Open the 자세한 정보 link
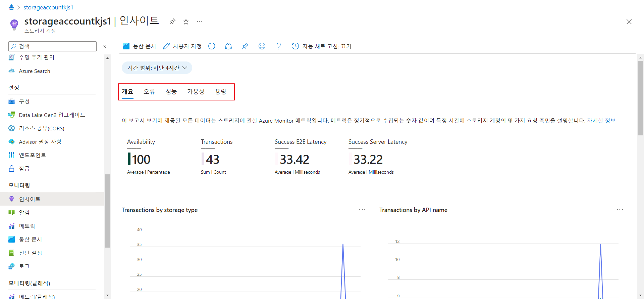644x299 pixels. point(601,121)
